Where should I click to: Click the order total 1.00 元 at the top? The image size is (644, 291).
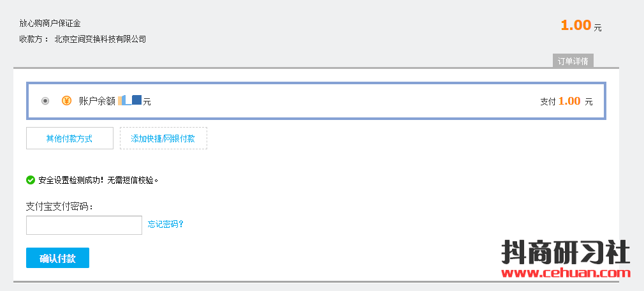coord(581,26)
